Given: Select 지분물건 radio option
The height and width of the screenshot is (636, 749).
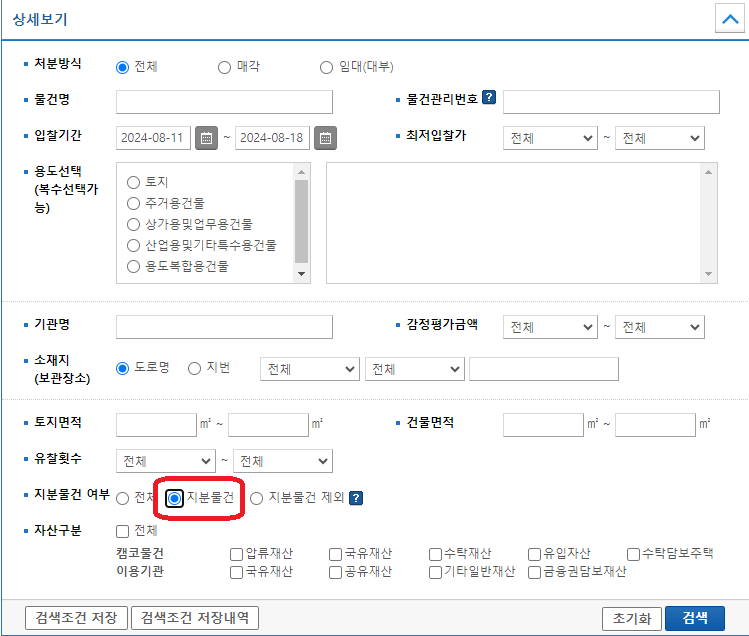Looking at the screenshot, I should click(x=174, y=498).
